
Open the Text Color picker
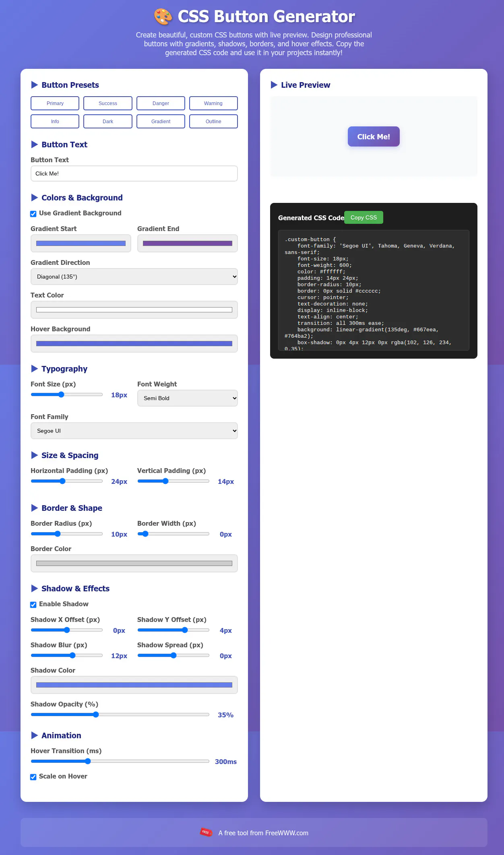[134, 310]
